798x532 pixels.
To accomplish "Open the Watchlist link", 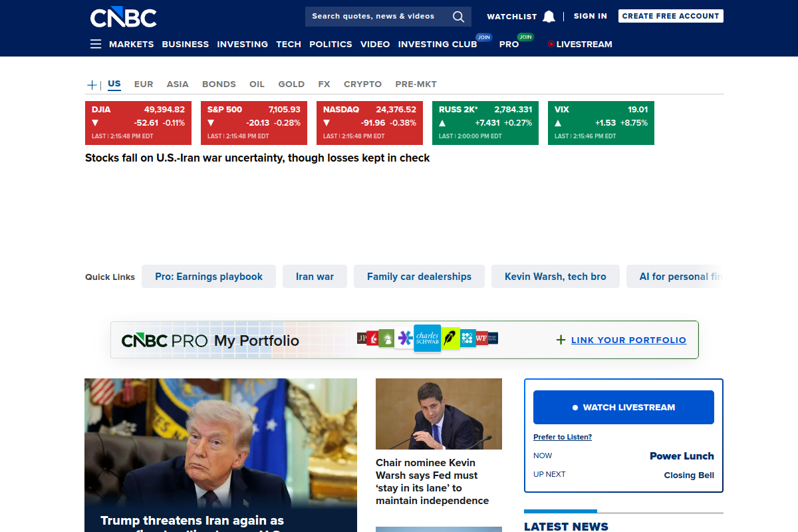I will [x=511, y=17].
